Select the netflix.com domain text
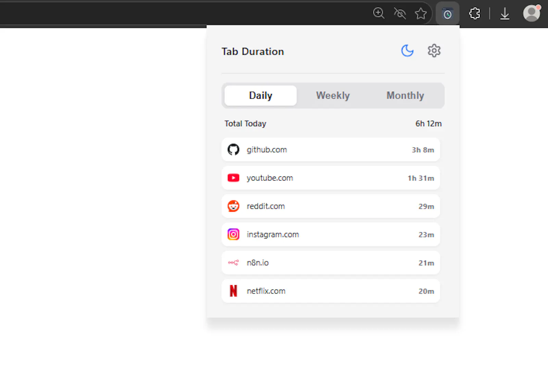Viewport: 548px width, 392px height. click(x=266, y=291)
